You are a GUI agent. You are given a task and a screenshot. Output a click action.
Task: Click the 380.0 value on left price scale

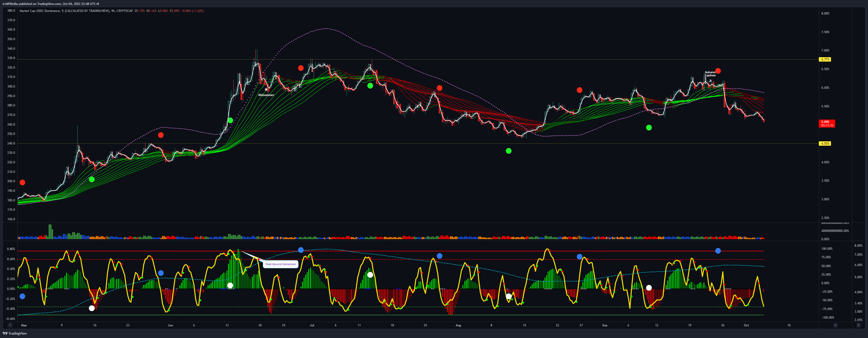click(x=11, y=10)
